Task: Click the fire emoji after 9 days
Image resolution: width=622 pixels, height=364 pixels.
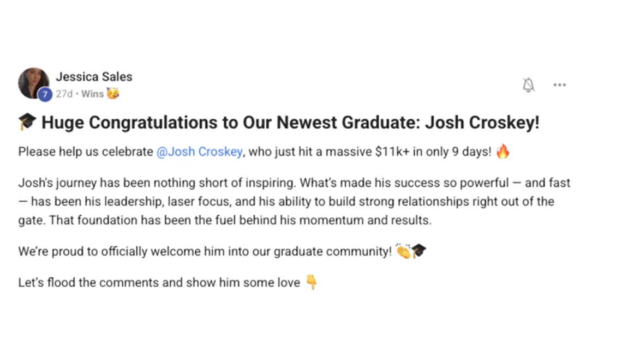Action: (x=503, y=151)
